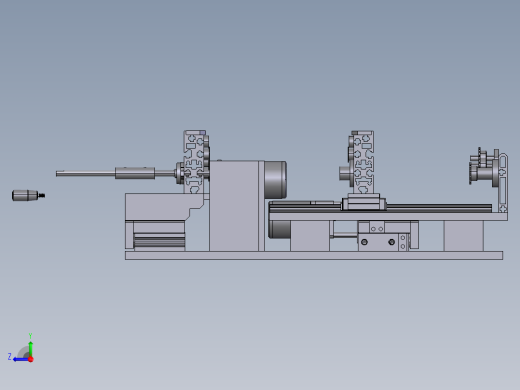
Task: Select the slider carriage under middle extrusion
Action: (364, 202)
